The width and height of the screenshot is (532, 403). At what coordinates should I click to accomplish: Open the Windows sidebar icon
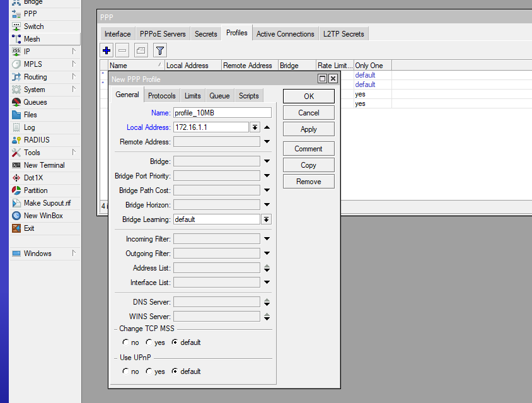pos(16,254)
